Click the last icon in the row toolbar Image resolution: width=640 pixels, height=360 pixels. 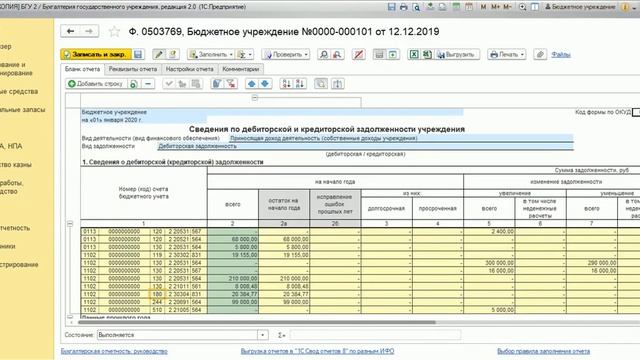pyautogui.click(x=337, y=84)
